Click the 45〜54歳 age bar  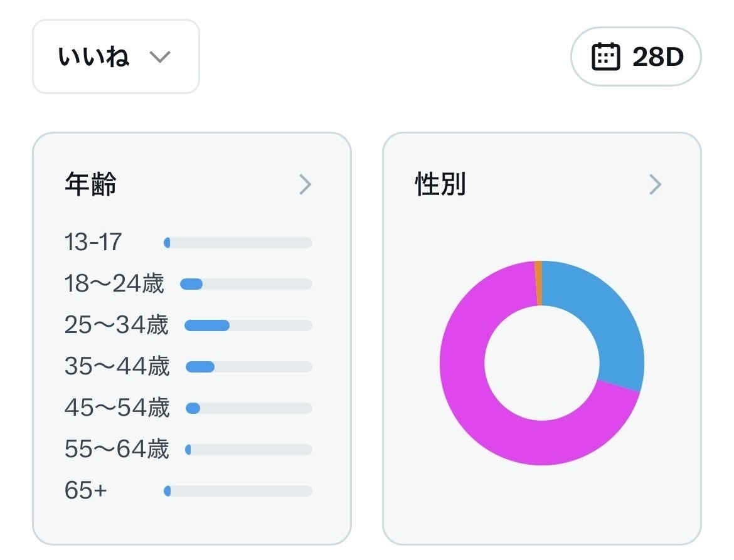point(248,408)
